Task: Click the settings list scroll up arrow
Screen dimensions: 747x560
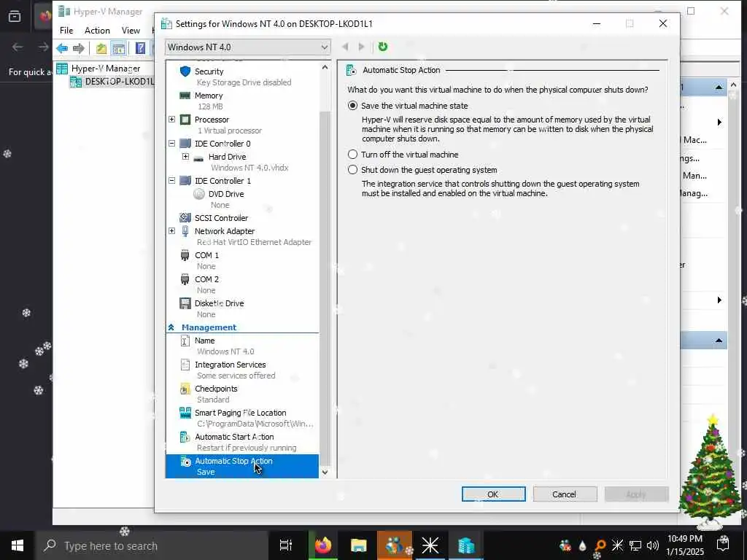Action: pyautogui.click(x=325, y=67)
